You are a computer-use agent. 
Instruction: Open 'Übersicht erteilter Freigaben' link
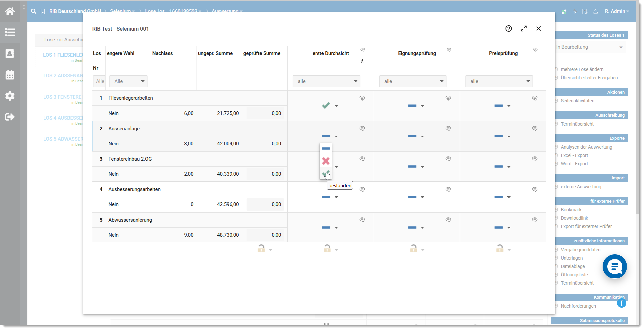[589, 78]
